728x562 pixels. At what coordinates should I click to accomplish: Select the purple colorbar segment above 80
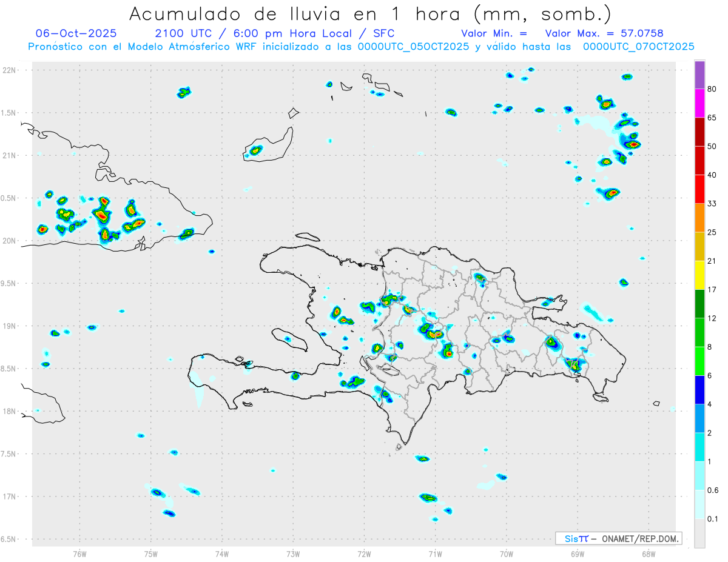coord(700,76)
